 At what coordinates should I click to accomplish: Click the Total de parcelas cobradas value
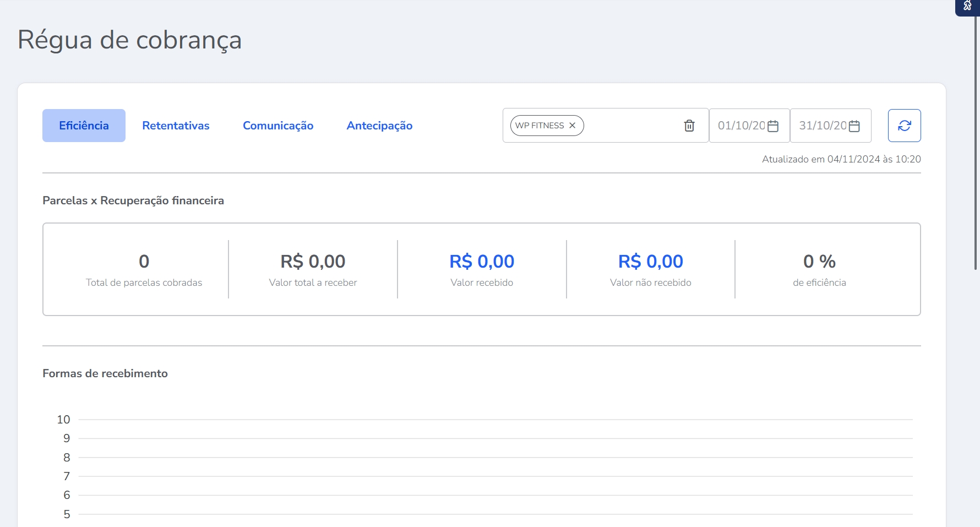[x=144, y=262]
